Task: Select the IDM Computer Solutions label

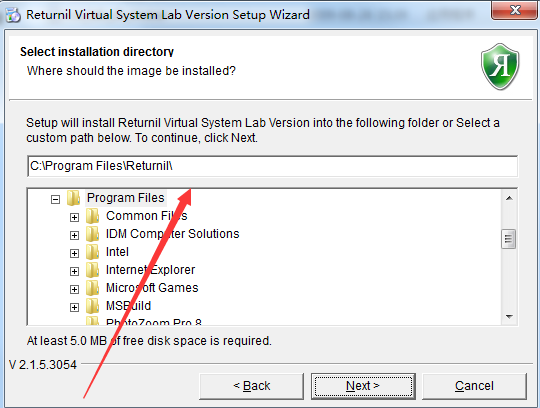Action: click(173, 234)
